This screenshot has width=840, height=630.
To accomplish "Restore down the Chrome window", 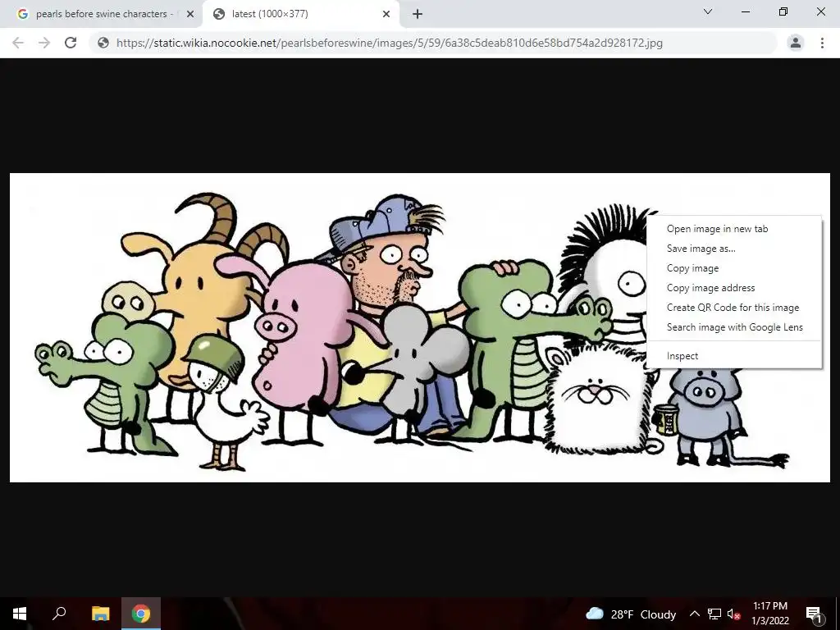I will point(783,11).
